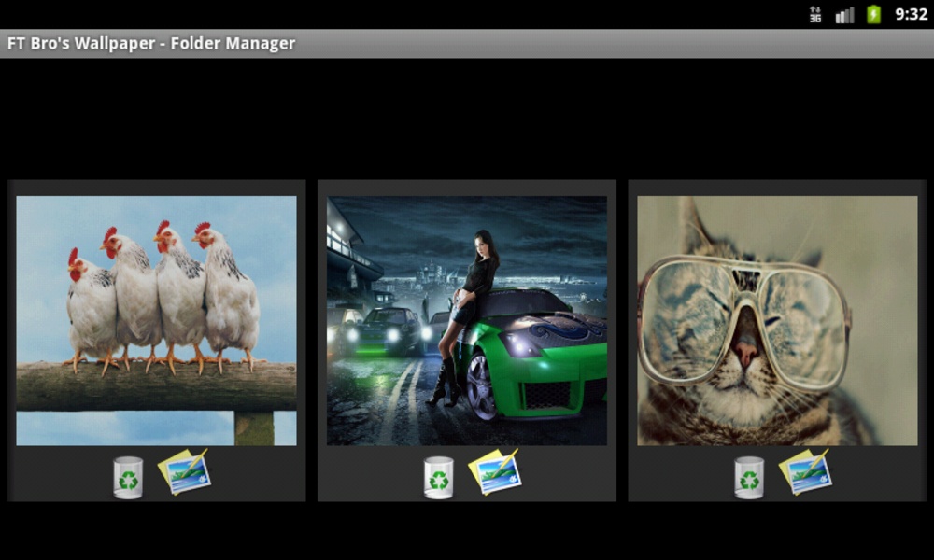
Task: Open the green sports car thumbnail
Action: (467, 321)
